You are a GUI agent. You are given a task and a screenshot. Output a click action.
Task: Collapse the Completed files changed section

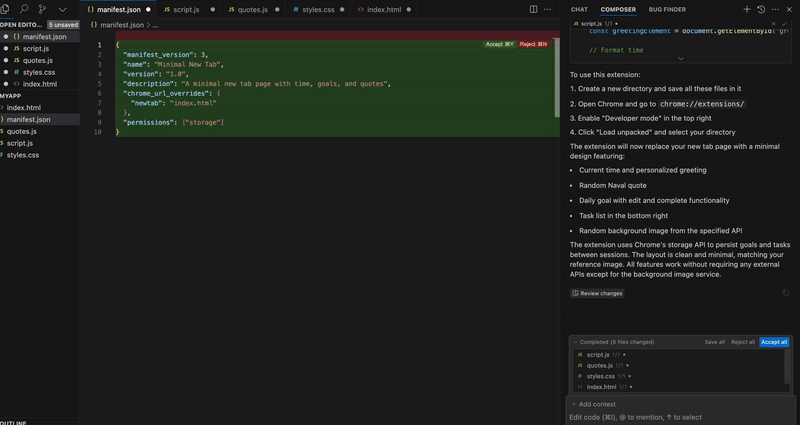[575, 342]
